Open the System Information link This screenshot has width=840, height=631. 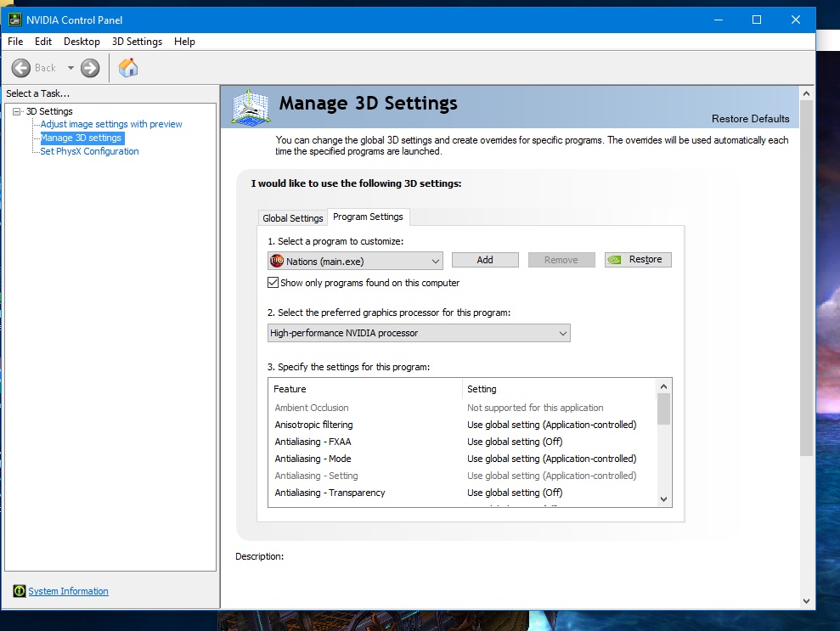pyautogui.click(x=69, y=591)
